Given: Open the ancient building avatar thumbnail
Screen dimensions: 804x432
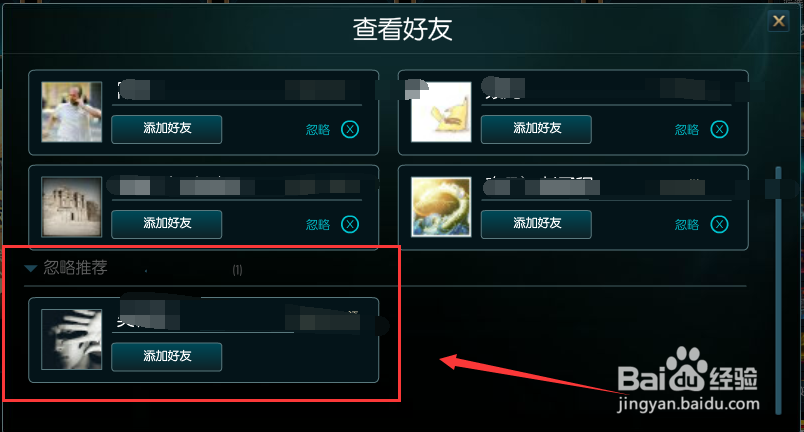Looking at the screenshot, I should coord(72,207).
